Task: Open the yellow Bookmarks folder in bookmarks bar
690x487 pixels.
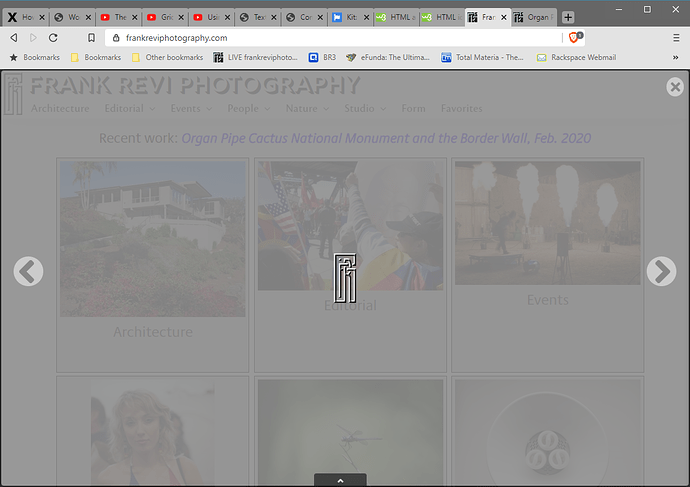Action: (96, 57)
